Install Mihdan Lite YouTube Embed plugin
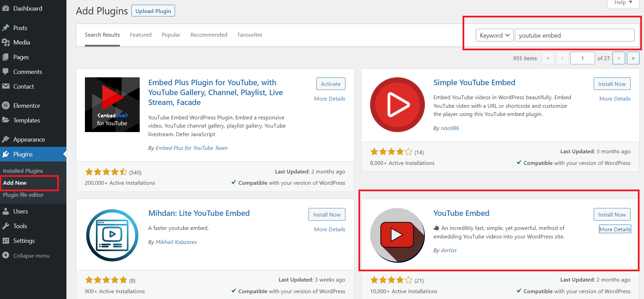 point(327,214)
